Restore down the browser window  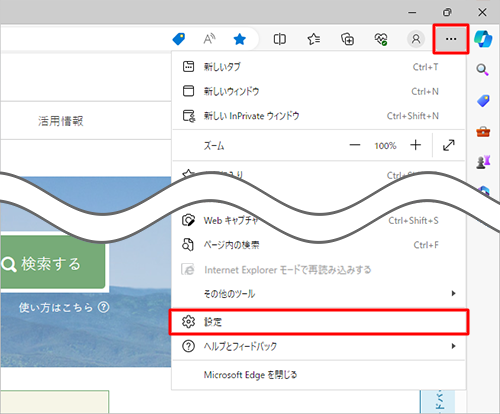[447, 12]
